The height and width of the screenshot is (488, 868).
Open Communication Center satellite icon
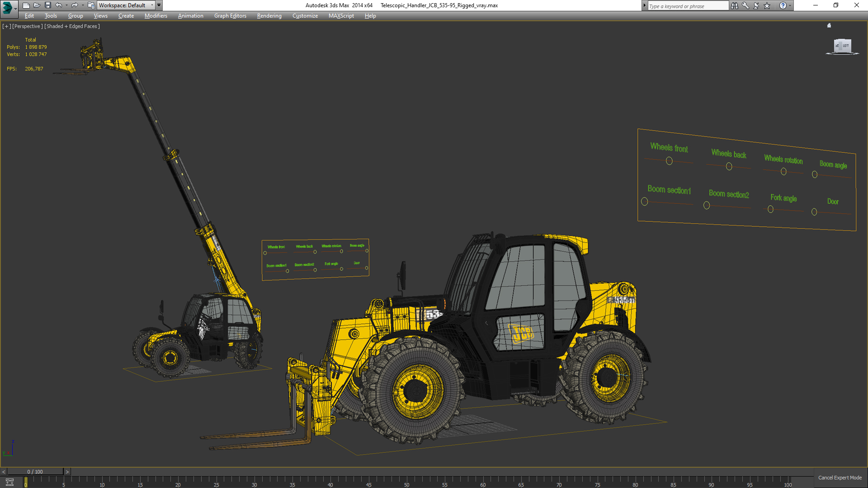pos(756,5)
